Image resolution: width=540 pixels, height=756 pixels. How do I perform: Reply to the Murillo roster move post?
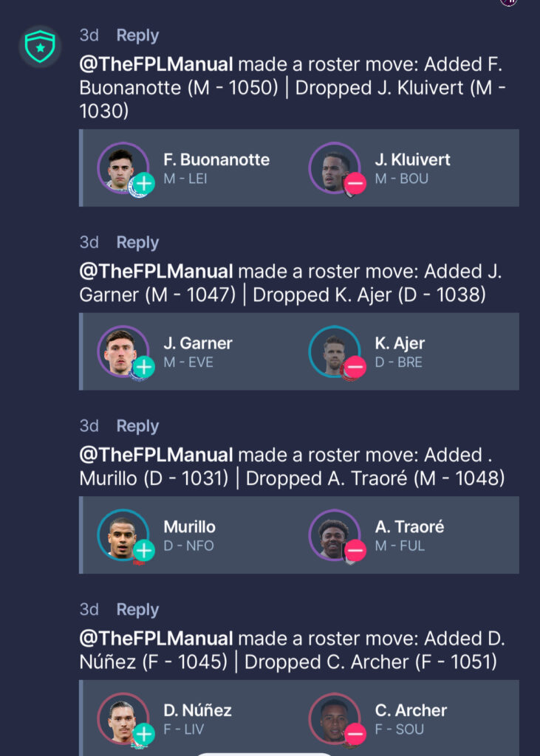coord(137,426)
